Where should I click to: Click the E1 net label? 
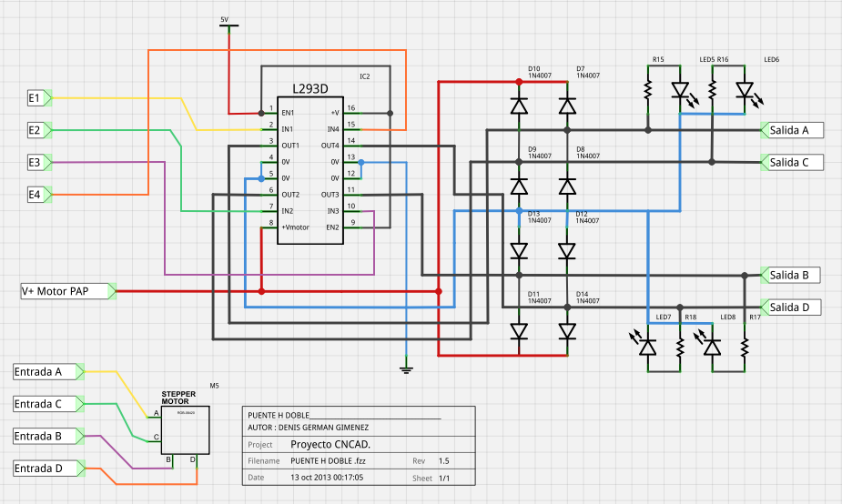(39, 97)
